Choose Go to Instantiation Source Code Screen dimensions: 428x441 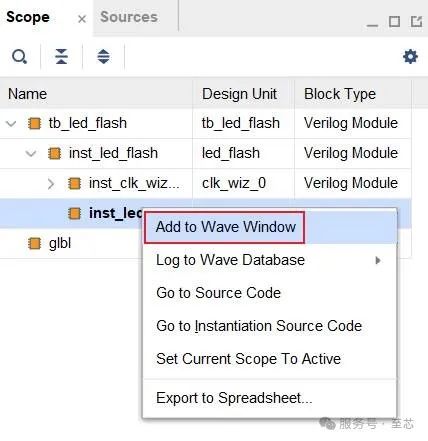(x=259, y=326)
